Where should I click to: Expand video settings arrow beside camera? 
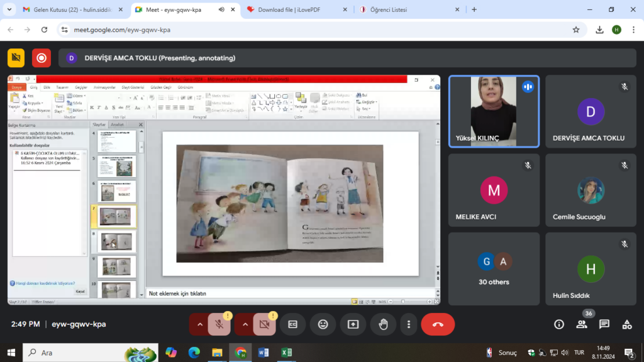point(245,324)
